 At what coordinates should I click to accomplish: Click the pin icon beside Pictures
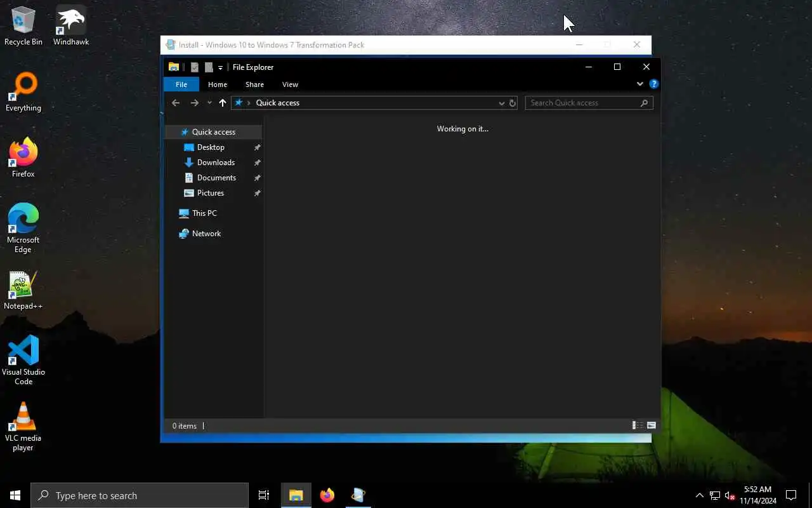coord(257,193)
